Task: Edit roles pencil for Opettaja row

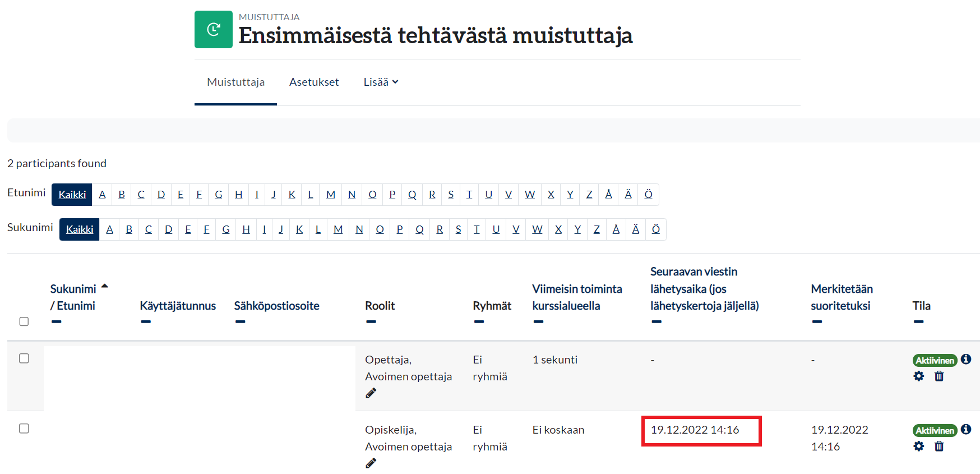Action: pos(371,393)
